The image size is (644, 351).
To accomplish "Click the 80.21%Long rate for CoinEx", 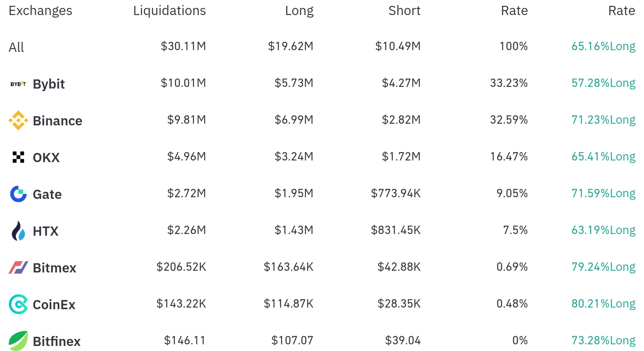I will [x=603, y=303].
